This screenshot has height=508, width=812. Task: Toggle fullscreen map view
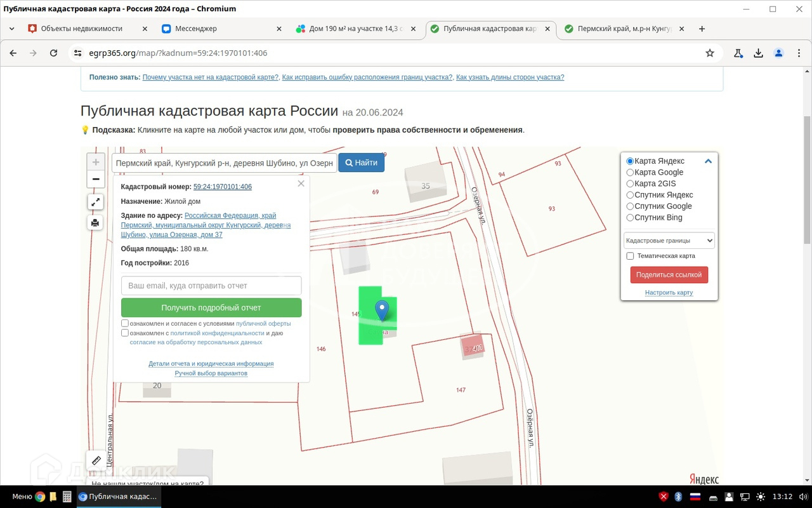click(x=95, y=202)
